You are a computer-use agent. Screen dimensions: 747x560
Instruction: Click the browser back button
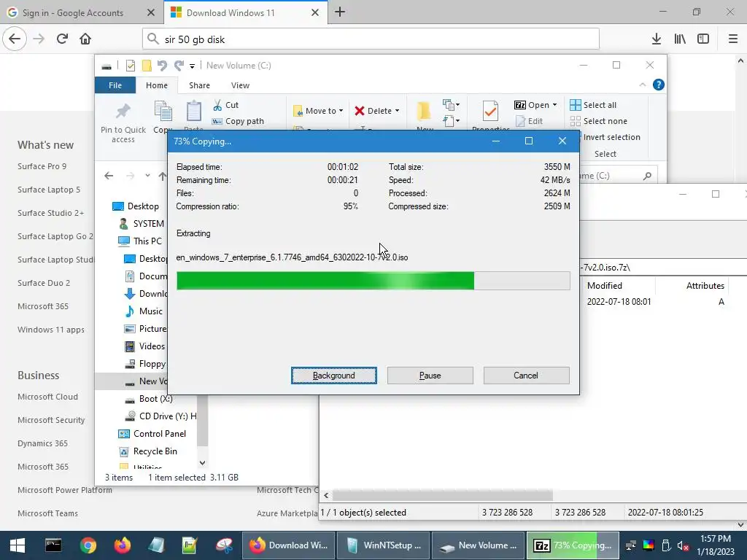tap(15, 39)
